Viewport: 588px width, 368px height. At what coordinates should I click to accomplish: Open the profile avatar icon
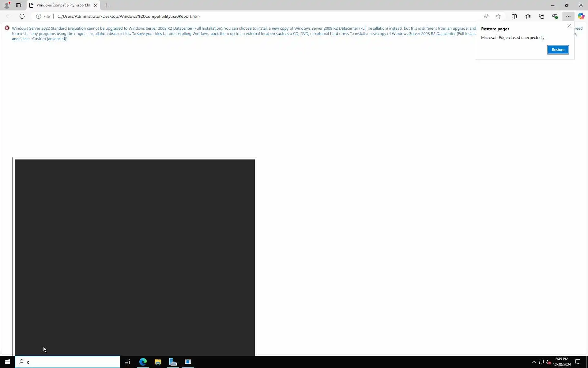7,5
